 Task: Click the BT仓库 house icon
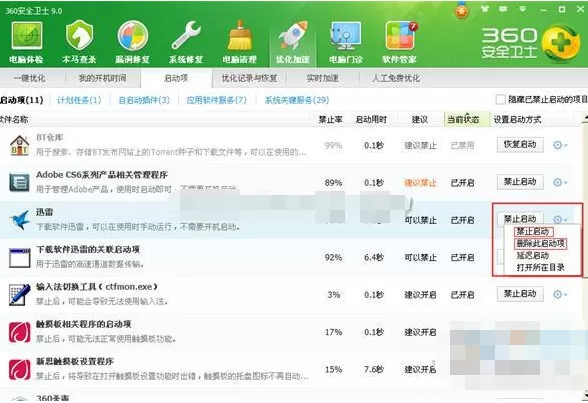point(20,145)
